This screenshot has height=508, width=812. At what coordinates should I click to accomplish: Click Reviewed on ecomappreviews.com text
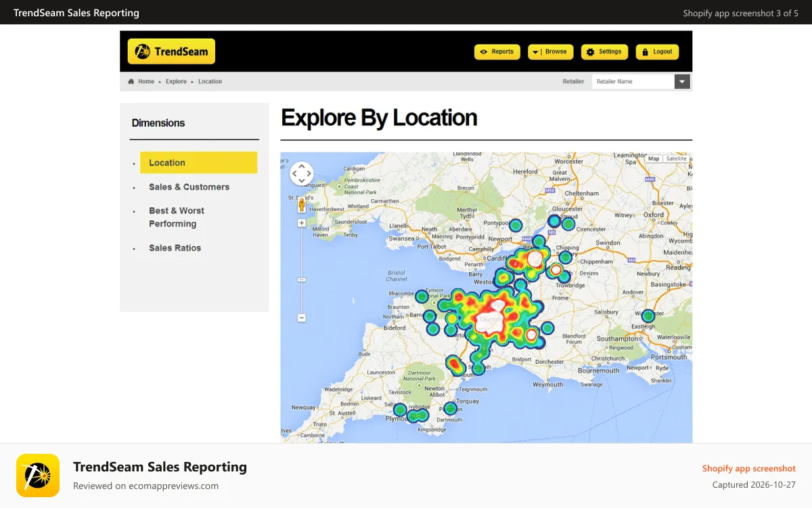145,486
